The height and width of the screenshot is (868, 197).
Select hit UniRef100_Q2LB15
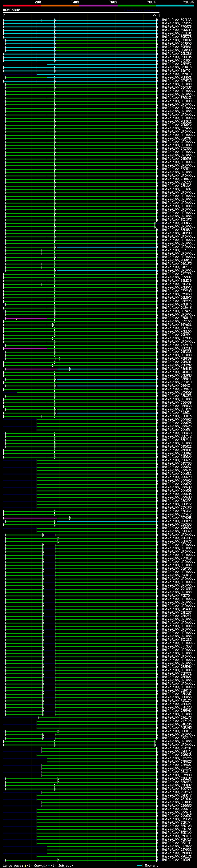(x=177, y=416)
